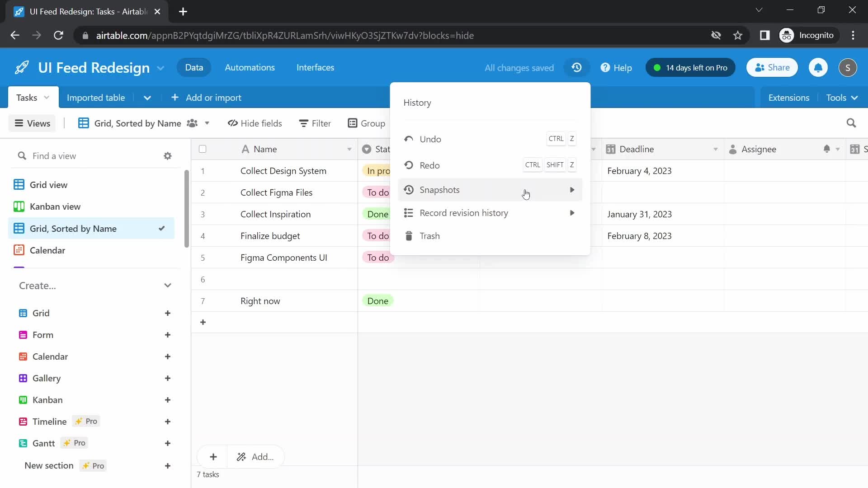Toggle the checkbox for row 2
This screenshot has width=868, height=488.
(x=202, y=192)
